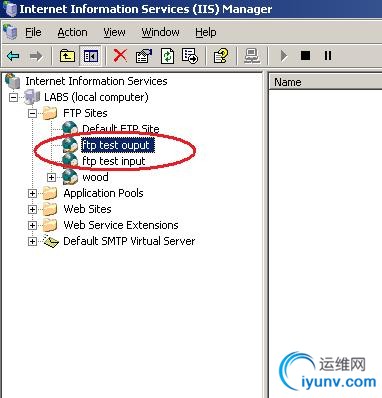Click the Default FTP Site globe icon
The height and width of the screenshot is (398, 382).
point(70,129)
